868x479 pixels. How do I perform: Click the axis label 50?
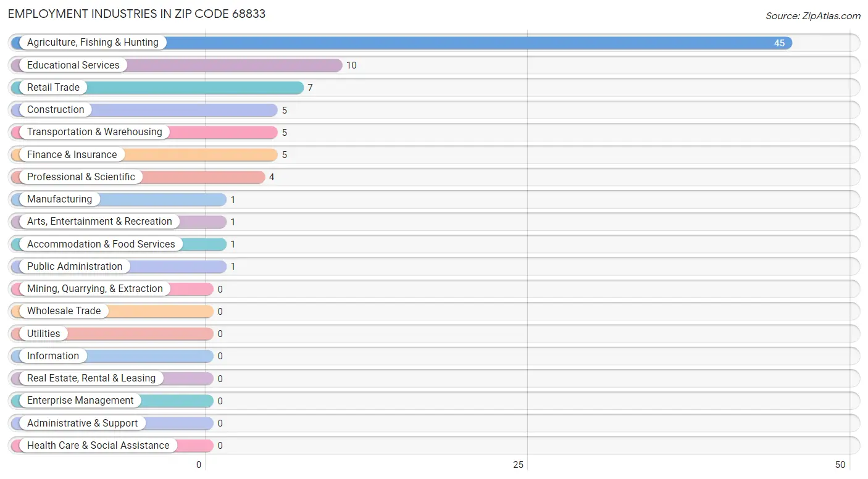pyautogui.click(x=840, y=465)
